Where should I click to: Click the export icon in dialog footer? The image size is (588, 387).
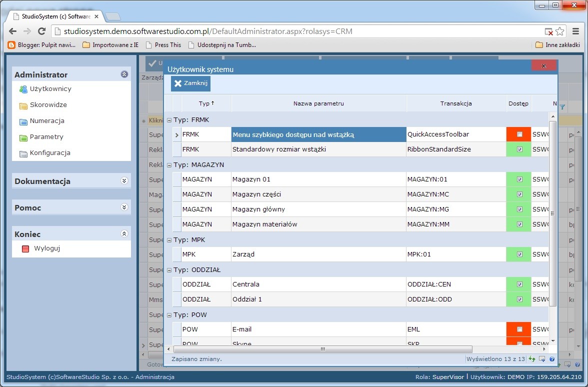click(542, 359)
